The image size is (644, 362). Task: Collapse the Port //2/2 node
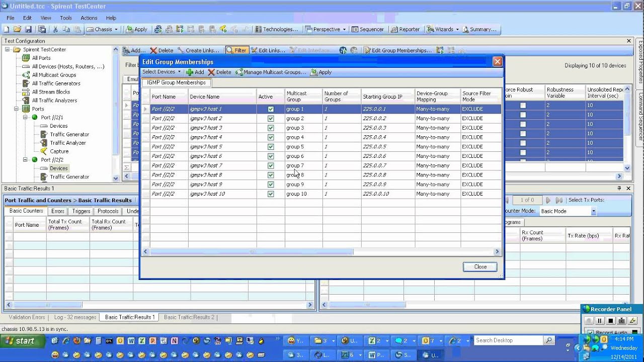tap(25, 160)
